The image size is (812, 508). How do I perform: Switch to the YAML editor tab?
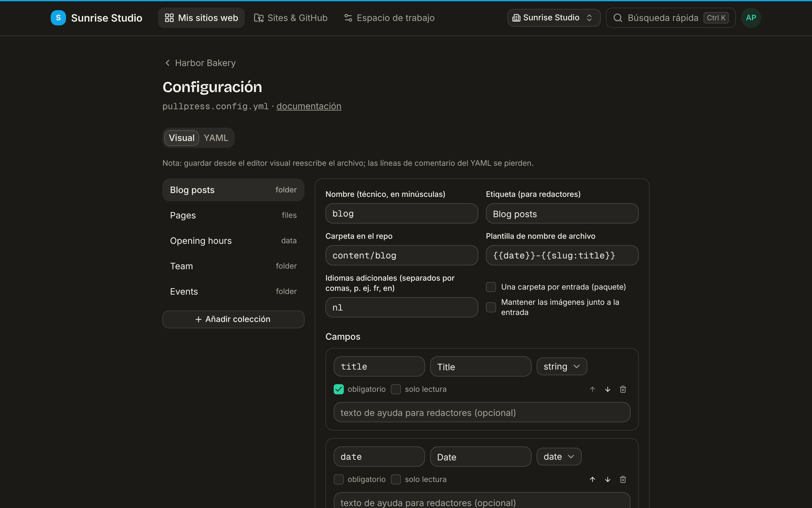click(x=216, y=138)
